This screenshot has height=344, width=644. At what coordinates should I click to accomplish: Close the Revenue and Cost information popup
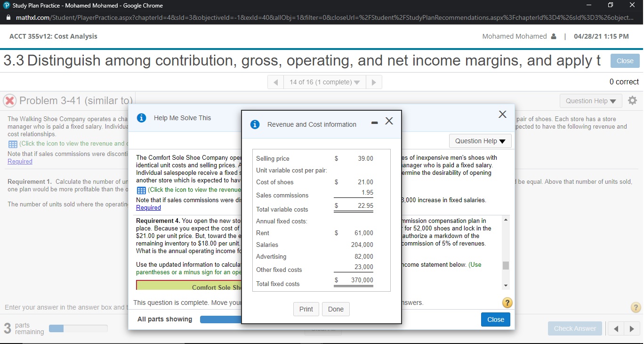(x=388, y=121)
